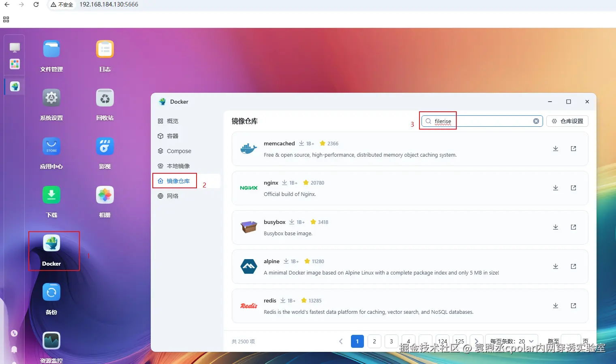
Task: Open redis external link icon
Action: (x=573, y=306)
